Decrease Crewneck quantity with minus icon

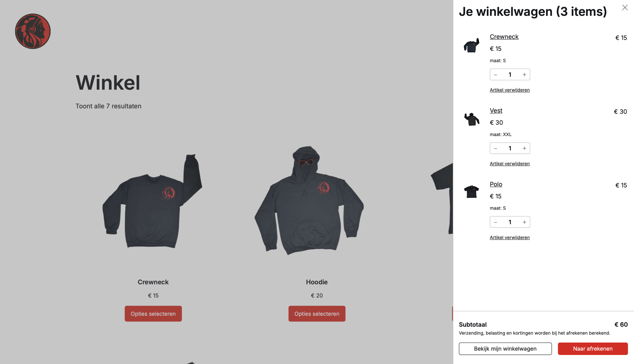tap(495, 75)
